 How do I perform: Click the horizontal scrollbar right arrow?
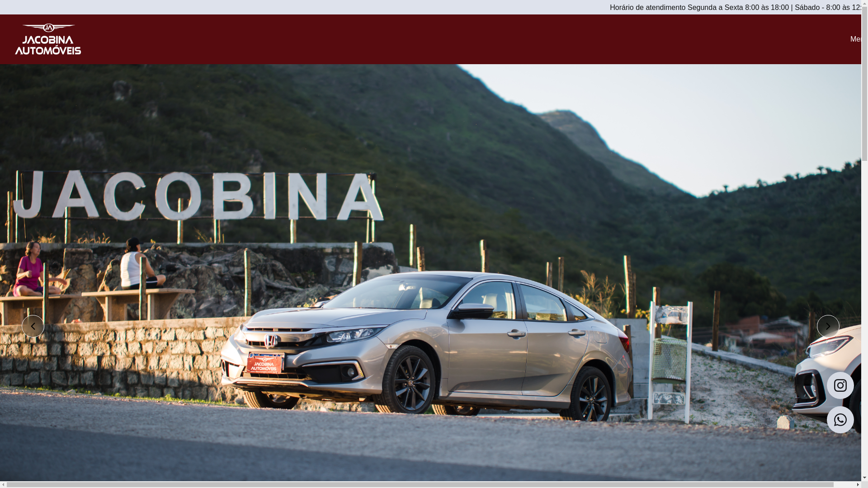click(858, 485)
